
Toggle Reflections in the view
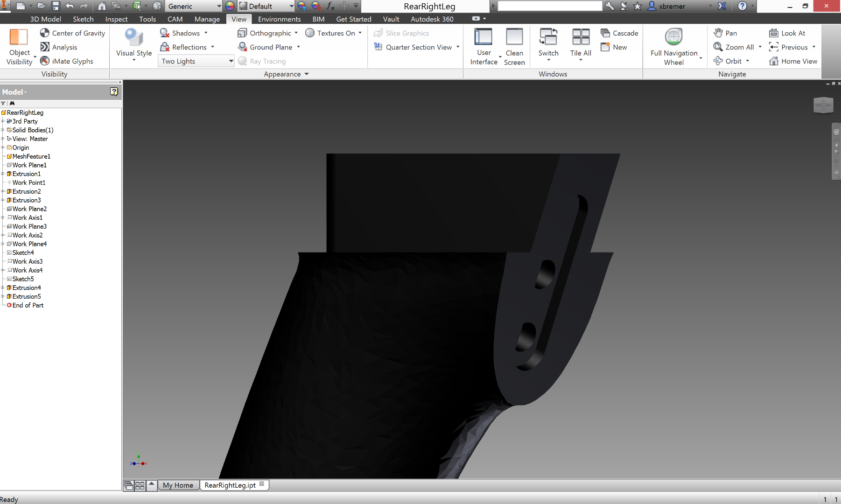click(183, 47)
